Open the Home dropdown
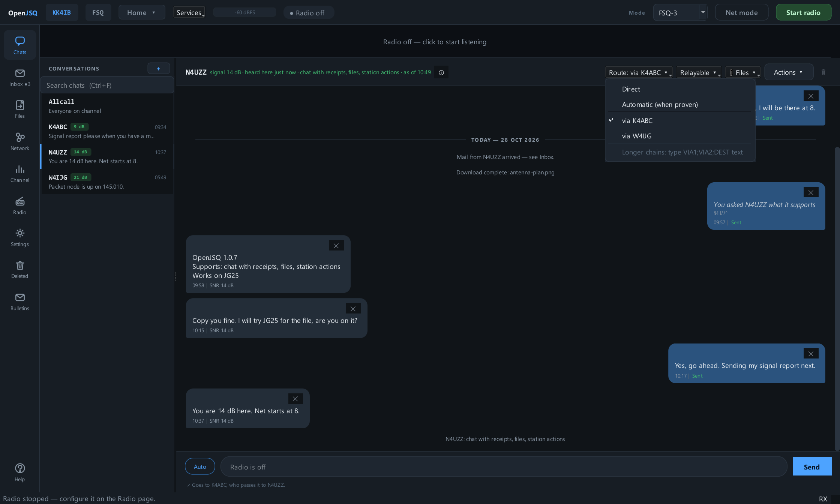Viewport: 840px width, 504px height. [142, 12]
